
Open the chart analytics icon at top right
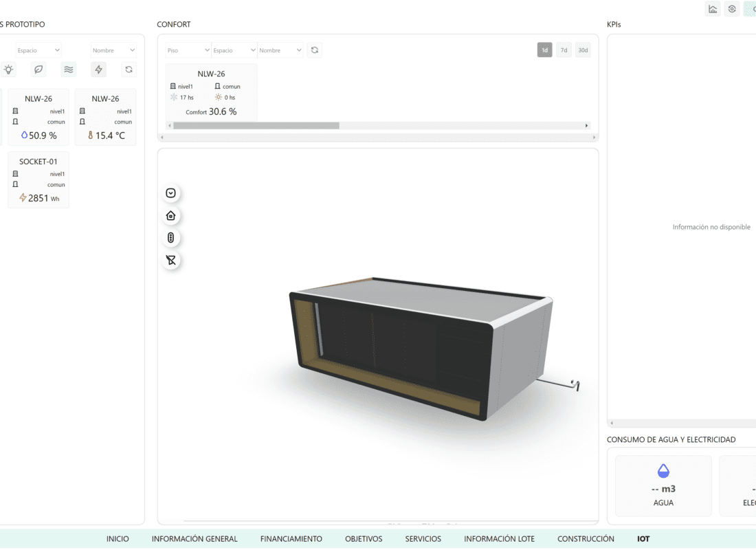(713, 9)
